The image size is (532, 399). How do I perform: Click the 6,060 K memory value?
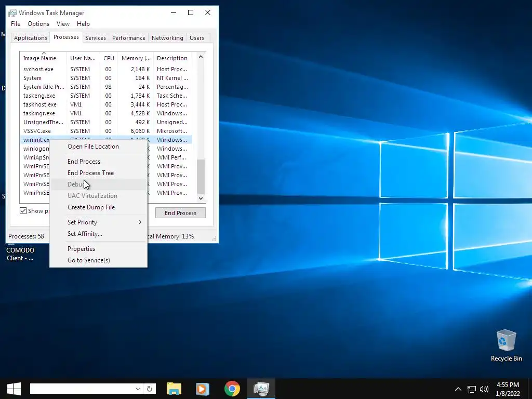(x=140, y=131)
